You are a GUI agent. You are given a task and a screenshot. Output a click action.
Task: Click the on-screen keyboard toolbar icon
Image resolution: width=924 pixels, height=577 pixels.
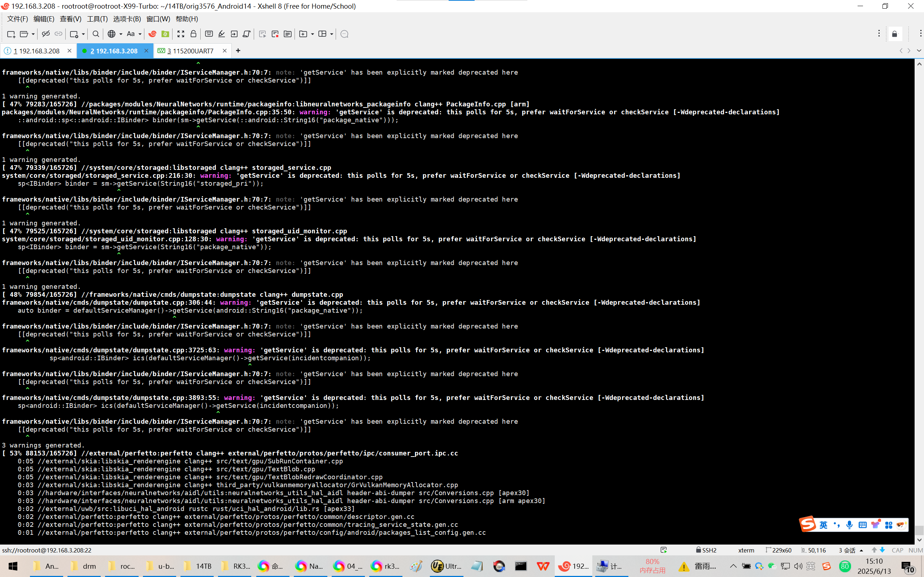click(209, 34)
